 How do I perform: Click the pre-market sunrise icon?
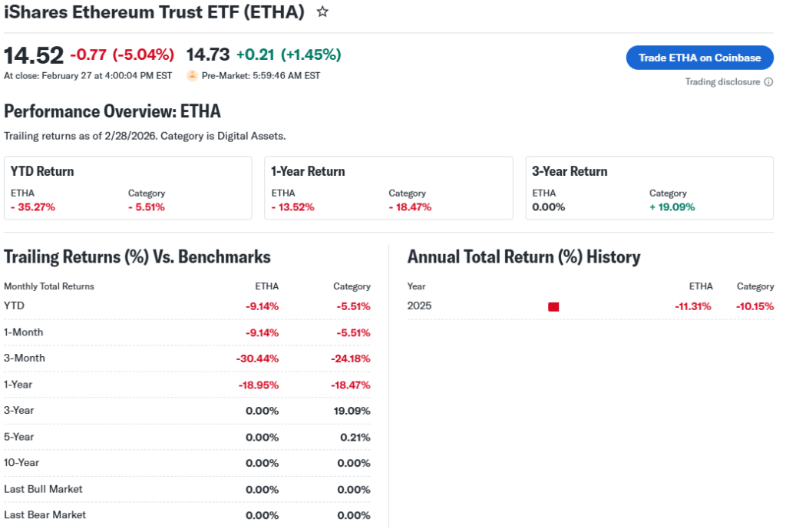[x=192, y=76]
